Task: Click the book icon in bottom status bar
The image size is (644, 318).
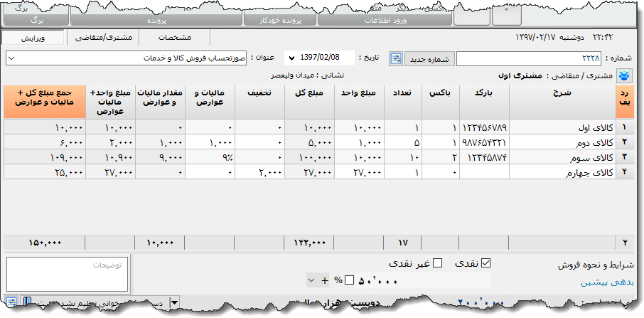Action: 27,302
